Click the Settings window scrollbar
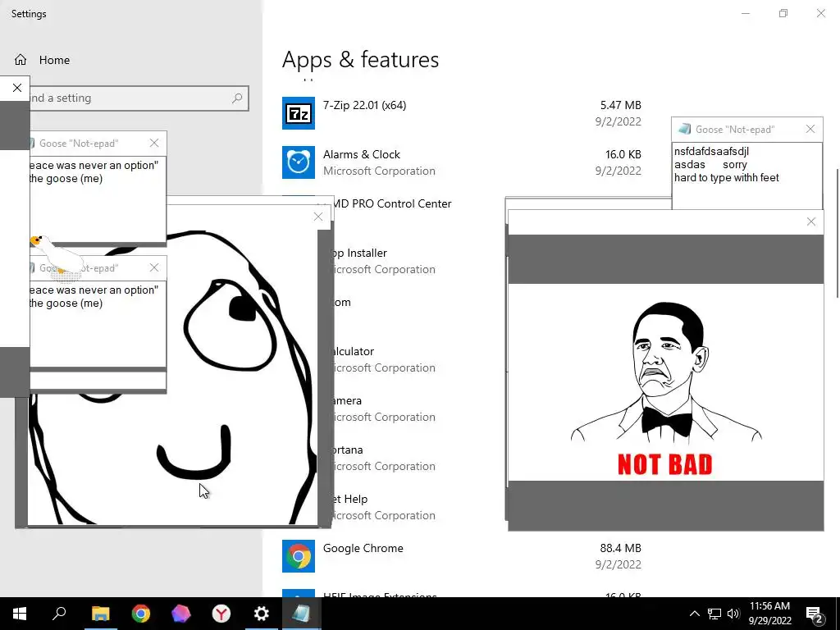This screenshot has width=840, height=630. coord(838,234)
